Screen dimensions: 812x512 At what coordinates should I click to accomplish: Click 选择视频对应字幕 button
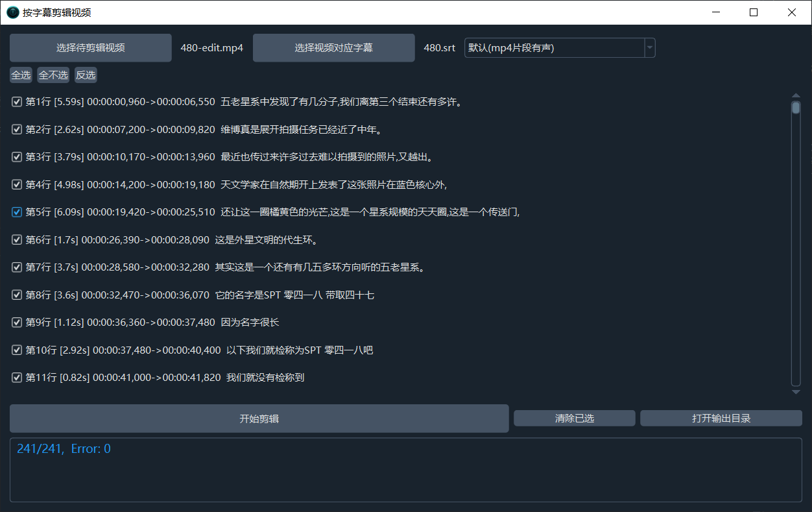(333, 48)
